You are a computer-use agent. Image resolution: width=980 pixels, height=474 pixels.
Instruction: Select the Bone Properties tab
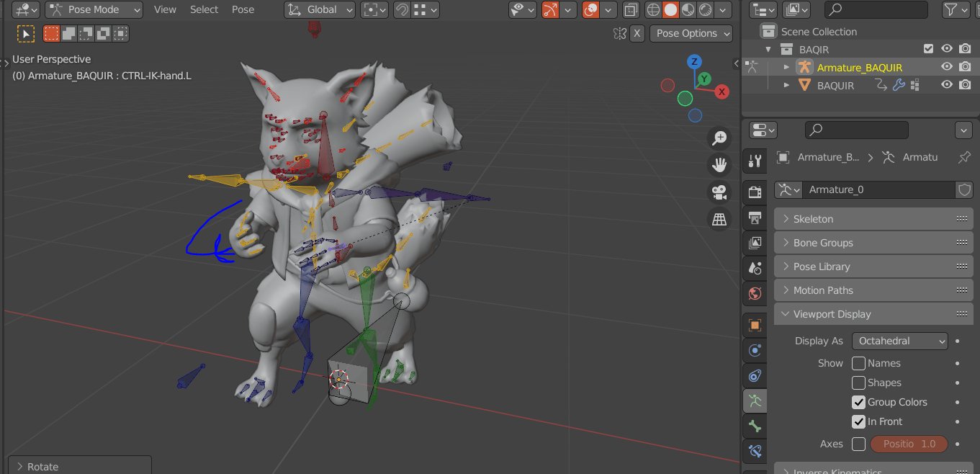coord(755,426)
